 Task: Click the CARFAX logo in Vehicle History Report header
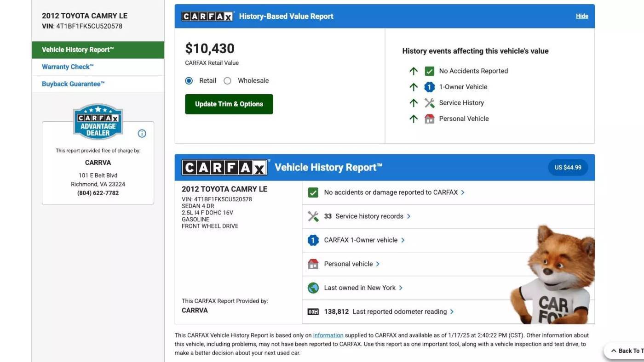tap(224, 168)
